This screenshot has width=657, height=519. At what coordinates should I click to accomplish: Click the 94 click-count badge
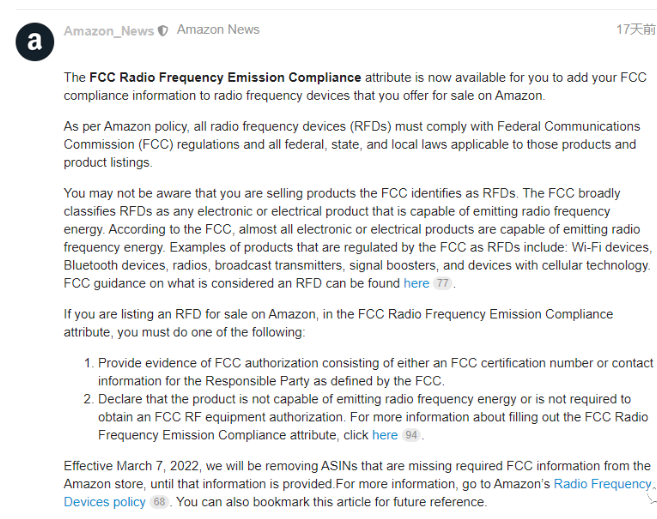coord(411,435)
